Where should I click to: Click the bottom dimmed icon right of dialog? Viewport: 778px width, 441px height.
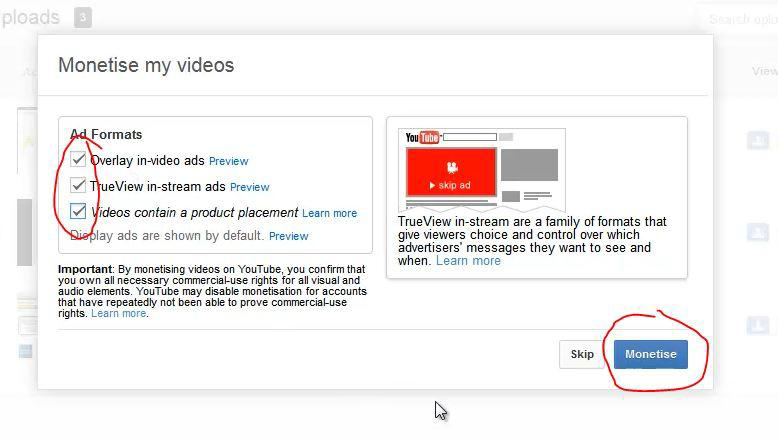[x=758, y=326]
